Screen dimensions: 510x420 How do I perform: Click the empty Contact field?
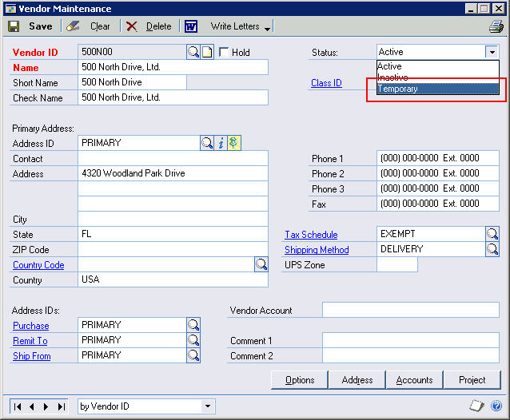click(173, 158)
